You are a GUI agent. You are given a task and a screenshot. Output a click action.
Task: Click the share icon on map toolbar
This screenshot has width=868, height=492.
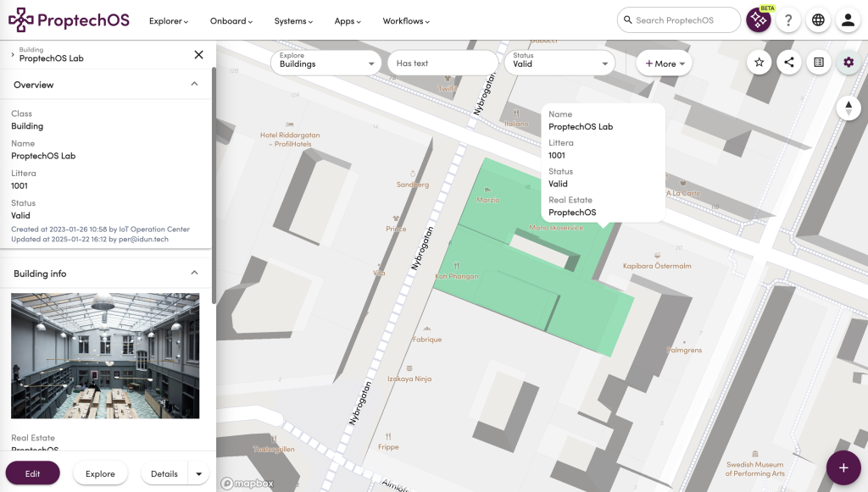(788, 62)
